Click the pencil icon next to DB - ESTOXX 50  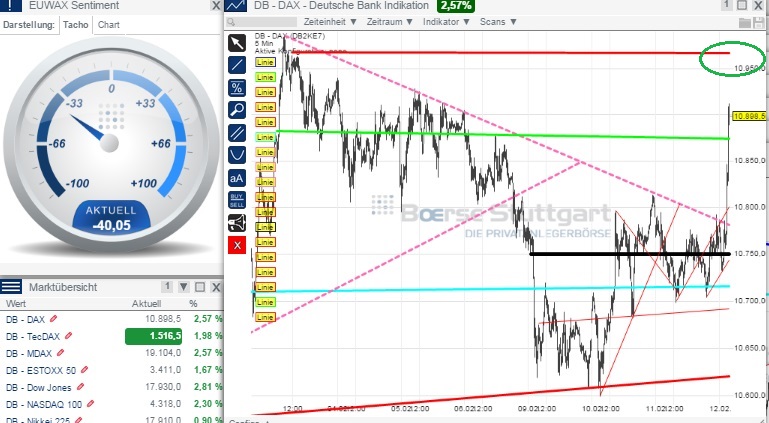85,370
